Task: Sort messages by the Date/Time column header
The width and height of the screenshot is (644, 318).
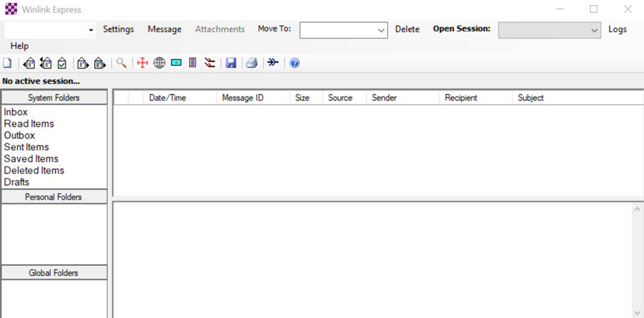Action: pos(168,98)
